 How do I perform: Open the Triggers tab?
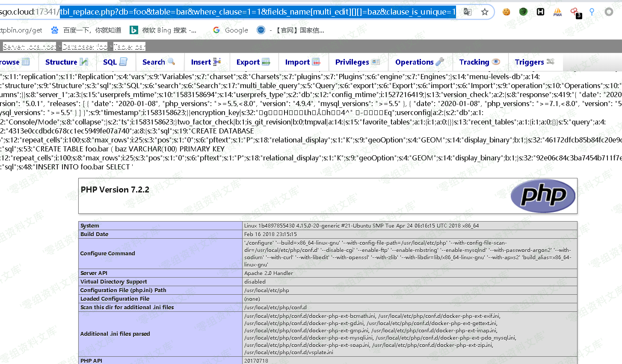pos(534,62)
